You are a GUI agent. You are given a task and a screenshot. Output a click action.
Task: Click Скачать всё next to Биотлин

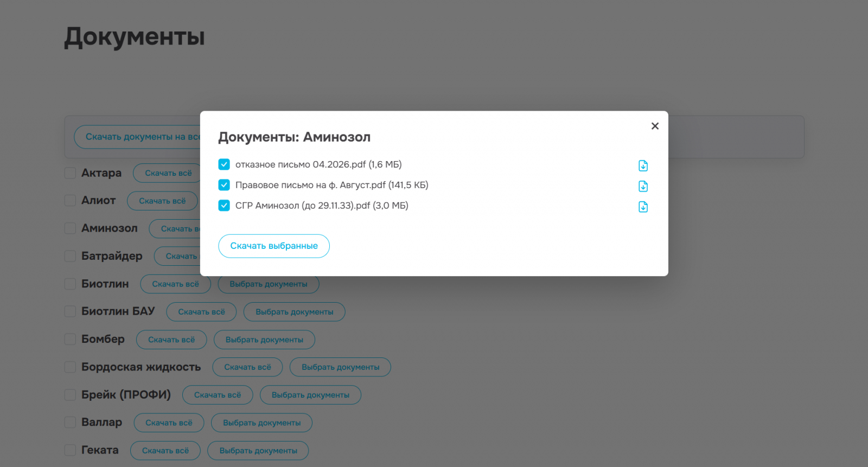[175, 284]
